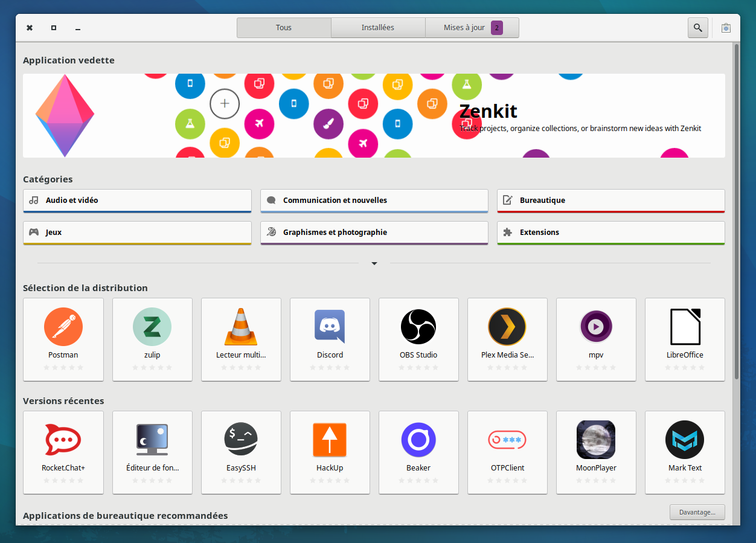Screen dimensions: 756x543
Task: Open the software sources icon in header
Action: point(726,28)
